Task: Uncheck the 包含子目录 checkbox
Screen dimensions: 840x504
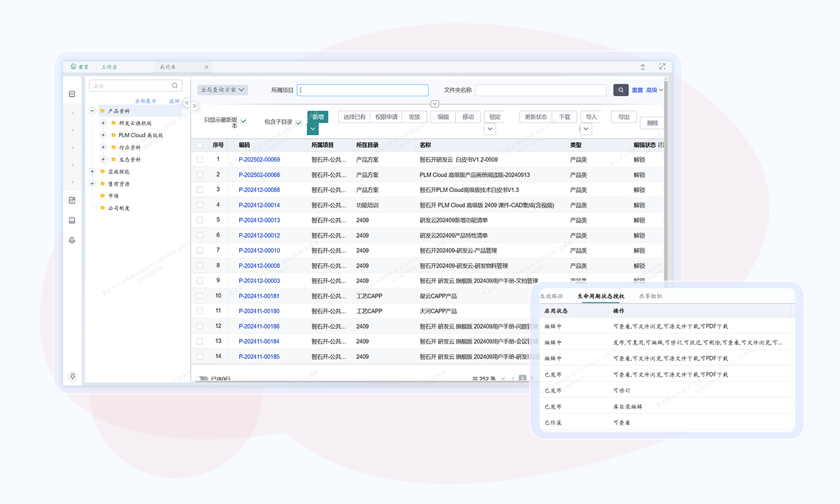Action: pos(299,123)
